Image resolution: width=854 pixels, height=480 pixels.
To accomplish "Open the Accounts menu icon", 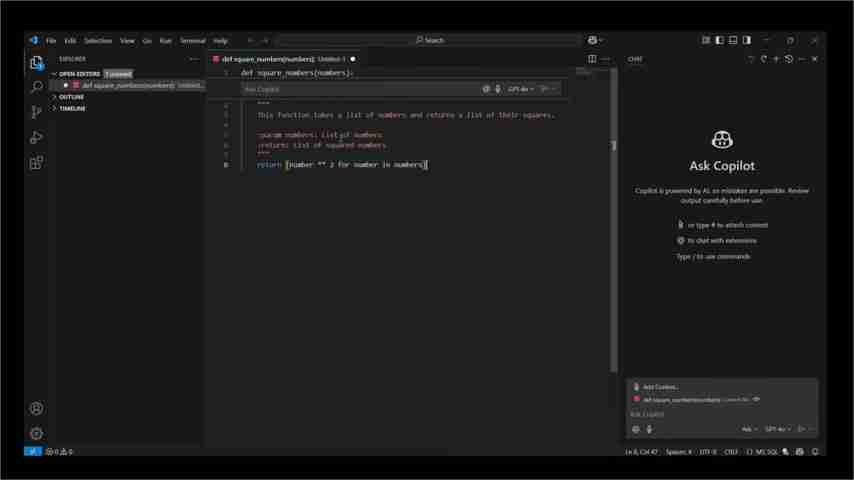I will click(x=36, y=408).
